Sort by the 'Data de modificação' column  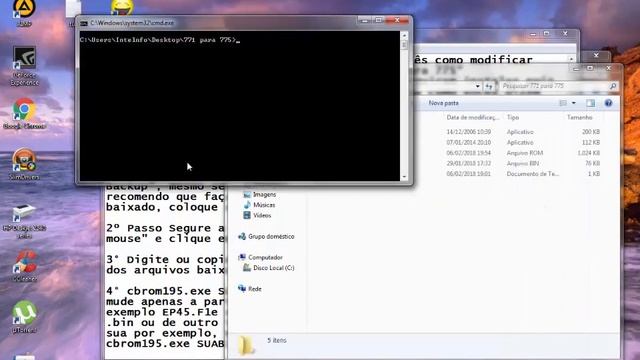[473, 117]
